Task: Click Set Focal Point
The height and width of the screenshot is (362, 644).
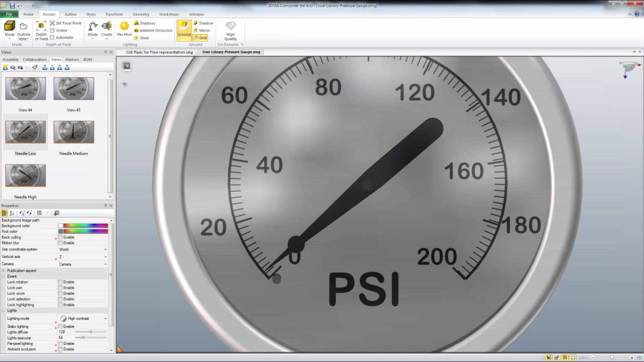Action: [x=66, y=23]
